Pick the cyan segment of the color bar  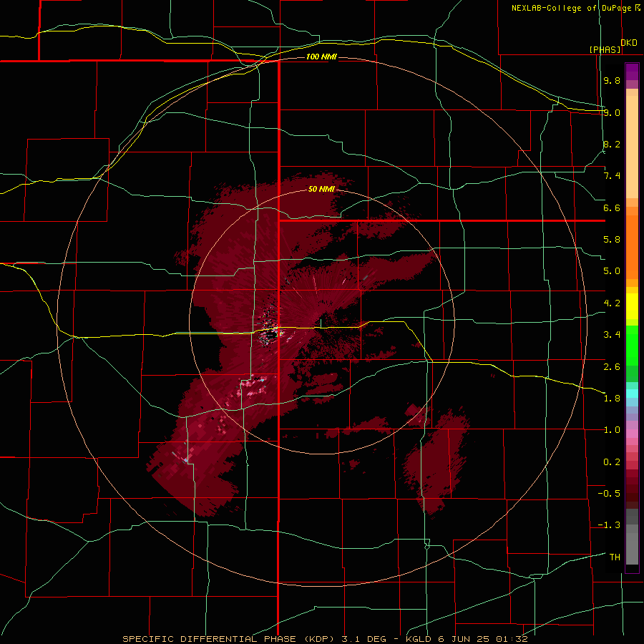[x=632, y=394]
